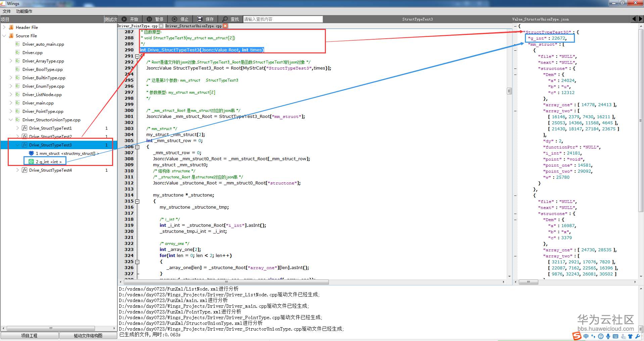Toggle the code fold at line 325

[x=137, y=262]
